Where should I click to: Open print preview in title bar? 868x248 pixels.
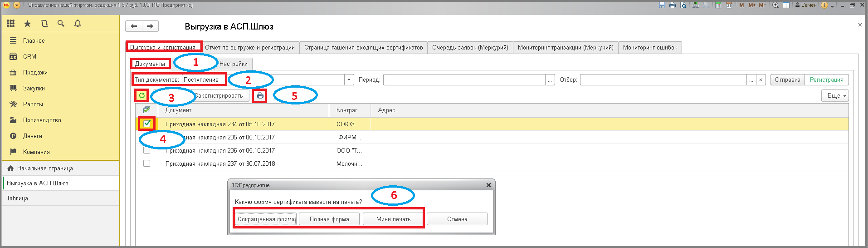(683, 5)
